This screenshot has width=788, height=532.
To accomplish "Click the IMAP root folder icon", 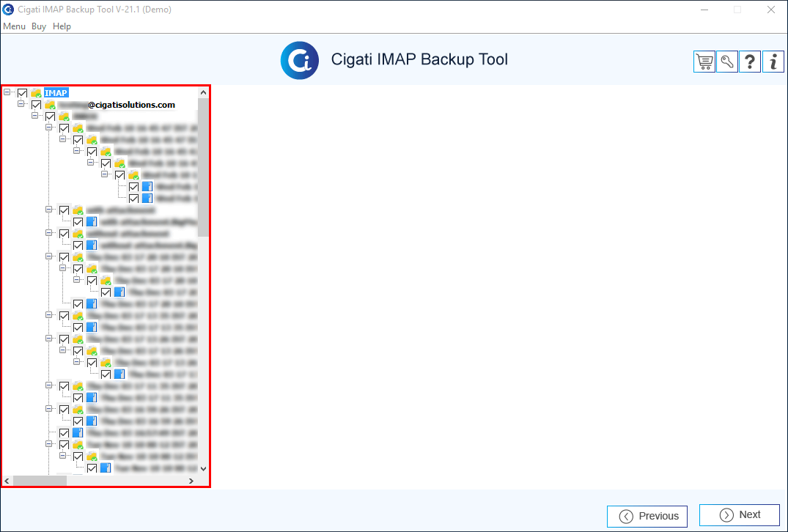I will (x=36, y=93).
